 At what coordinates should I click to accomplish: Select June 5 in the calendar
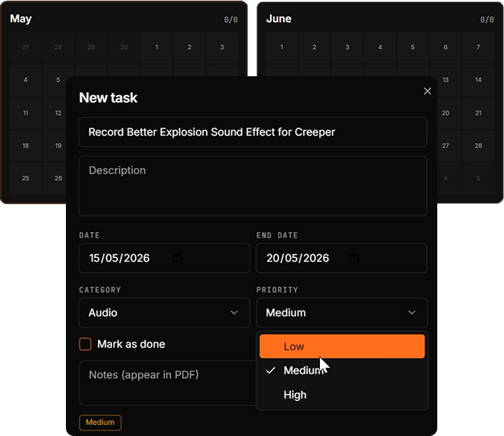point(412,47)
